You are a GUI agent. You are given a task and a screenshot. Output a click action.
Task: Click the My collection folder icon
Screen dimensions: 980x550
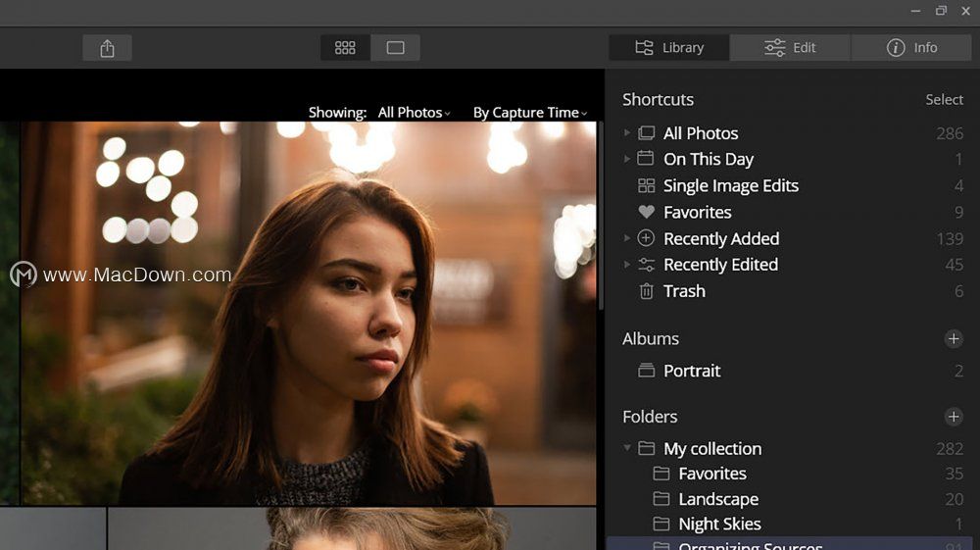tap(646, 448)
